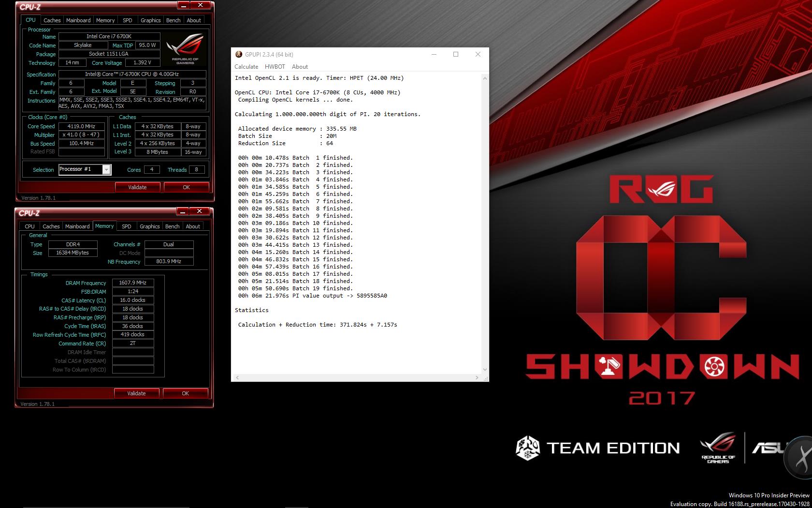Open SPD tab in bottom CPU-Z window

point(127,226)
